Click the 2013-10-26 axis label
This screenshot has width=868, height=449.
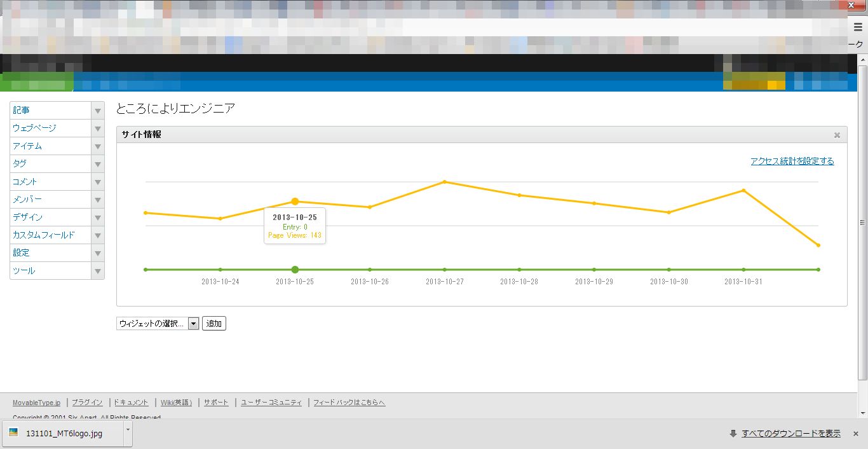tap(370, 282)
